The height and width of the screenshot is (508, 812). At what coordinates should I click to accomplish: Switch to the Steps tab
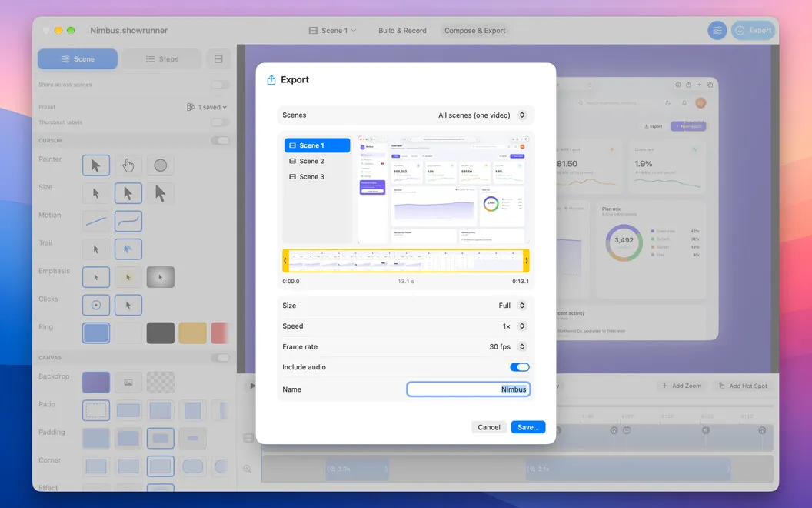click(162, 59)
